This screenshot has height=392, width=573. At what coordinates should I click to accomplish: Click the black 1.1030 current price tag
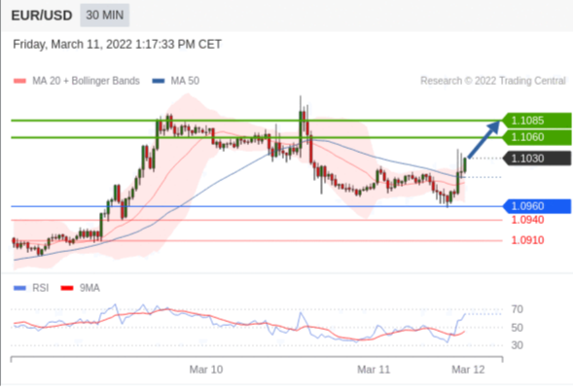(x=537, y=159)
